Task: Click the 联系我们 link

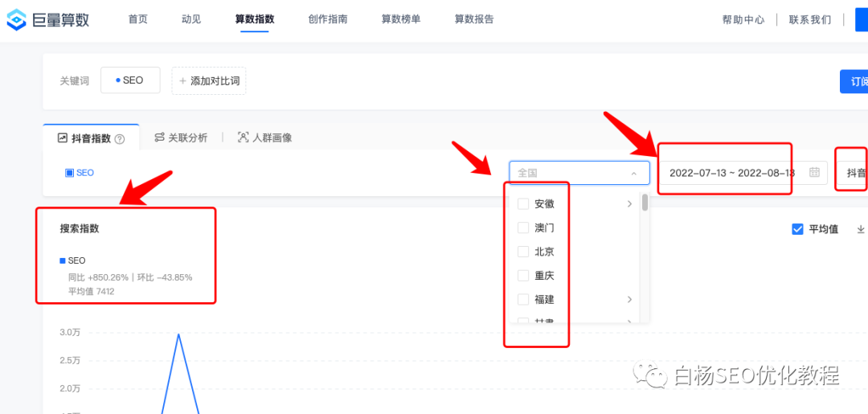Action: [809, 20]
